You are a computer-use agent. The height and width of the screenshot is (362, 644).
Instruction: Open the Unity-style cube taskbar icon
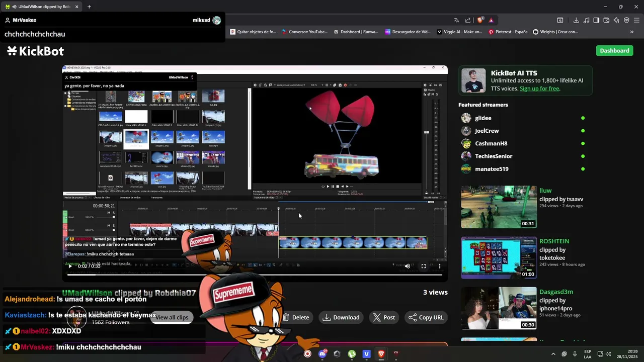click(337, 354)
